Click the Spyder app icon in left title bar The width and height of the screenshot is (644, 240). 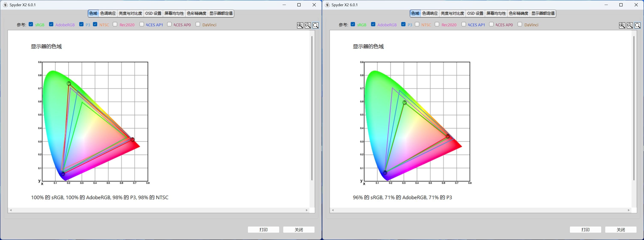[5, 5]
